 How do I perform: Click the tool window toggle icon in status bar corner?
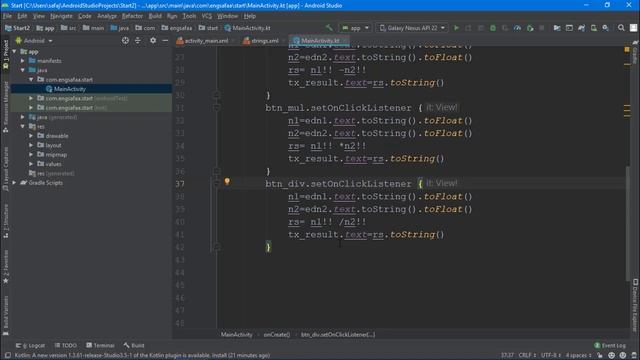click(x=7, y=356)
